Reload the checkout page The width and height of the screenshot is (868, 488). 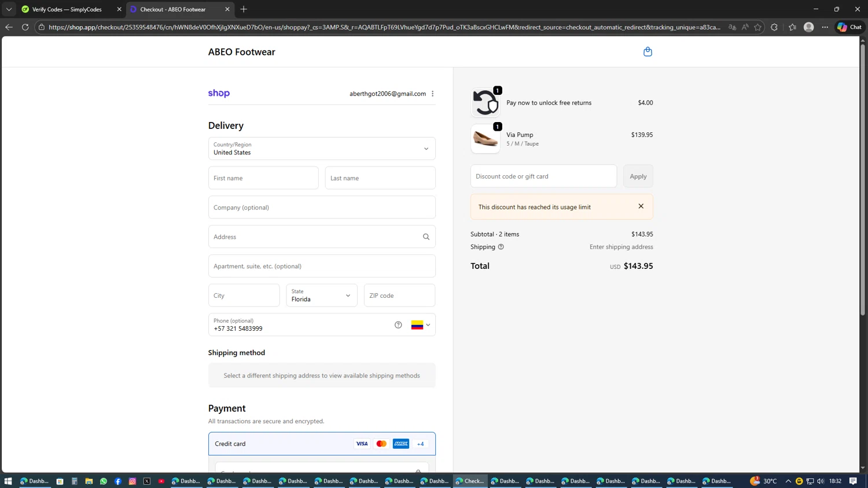point(25,27)
